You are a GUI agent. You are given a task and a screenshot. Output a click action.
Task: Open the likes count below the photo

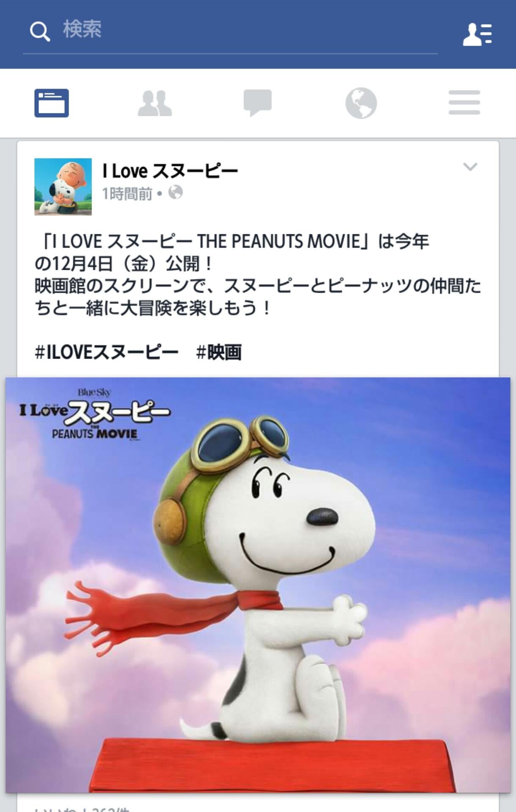coord(82,808)
